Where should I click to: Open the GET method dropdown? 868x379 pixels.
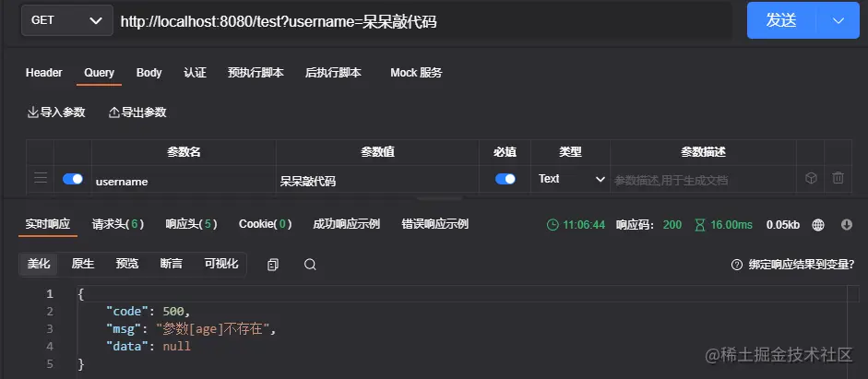pos(67,20)
